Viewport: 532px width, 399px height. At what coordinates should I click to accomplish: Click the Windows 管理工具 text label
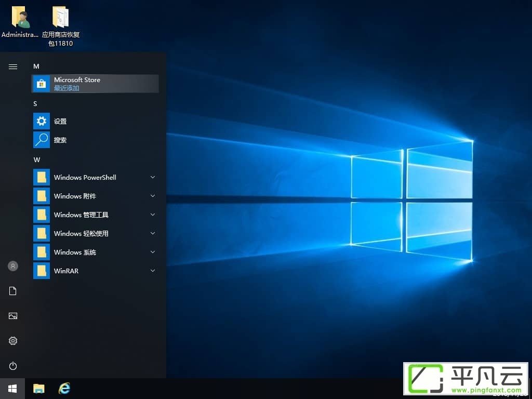81,215
